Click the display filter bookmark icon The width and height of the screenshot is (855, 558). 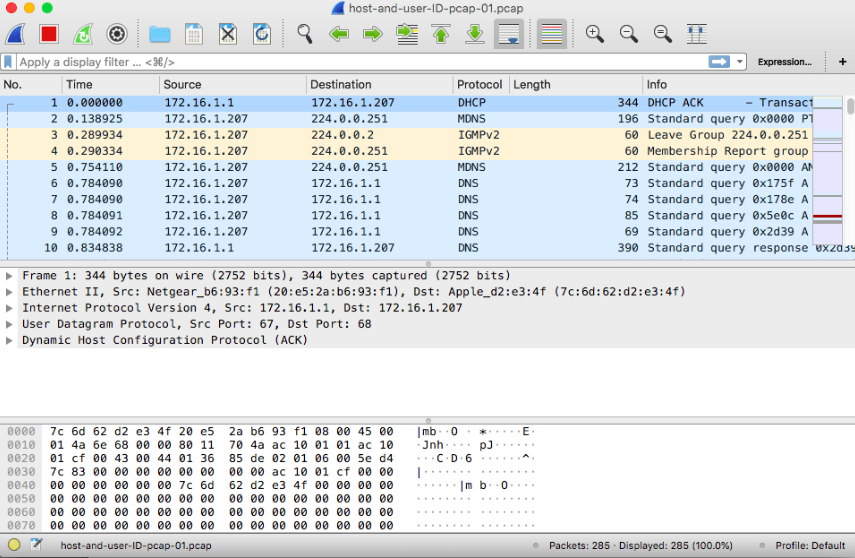coord(8,62)
